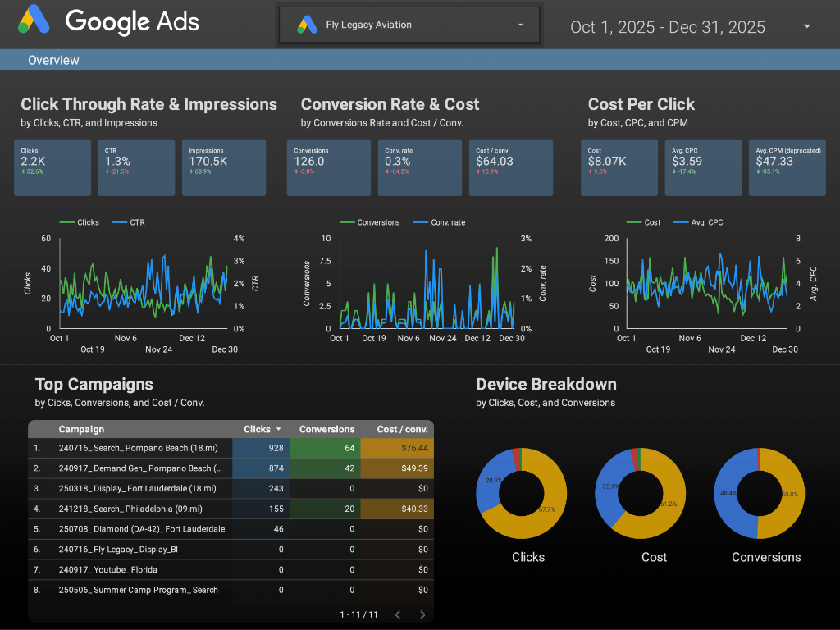Screen dimensions: 840x630
Task: Go to previous page of campaigns table
Action: tap(398, 615)
